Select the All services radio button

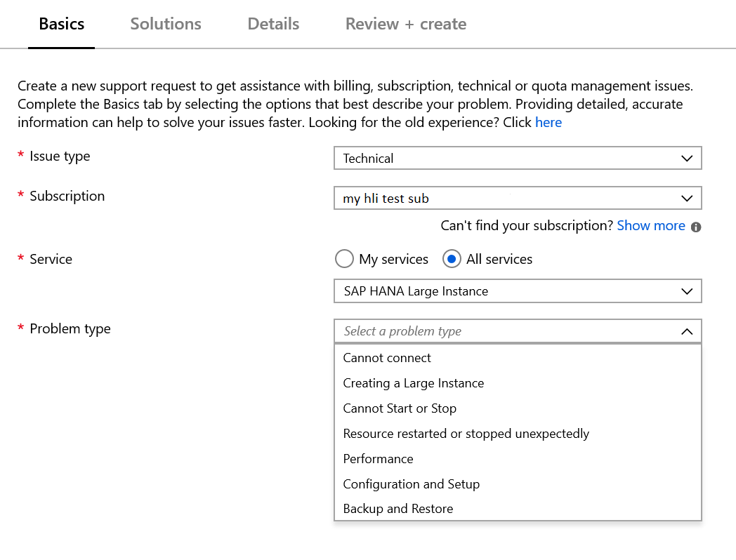pyautogui.click(x=452, y=259)
